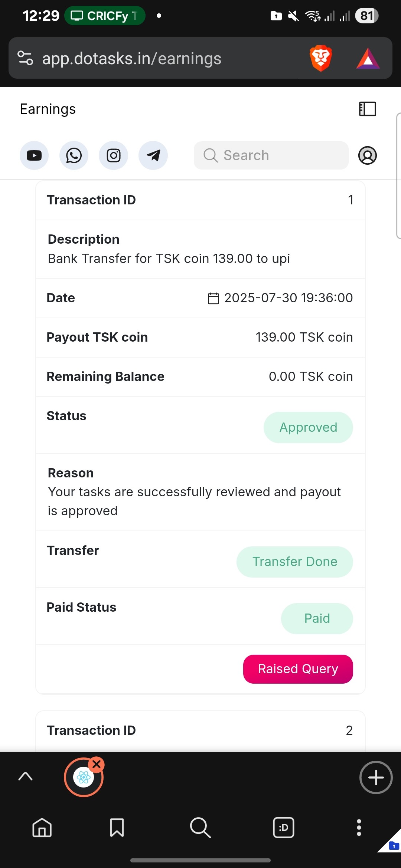Open the YouTube social link icon
The width and height of the screenshot is (401, 868).
34,155
